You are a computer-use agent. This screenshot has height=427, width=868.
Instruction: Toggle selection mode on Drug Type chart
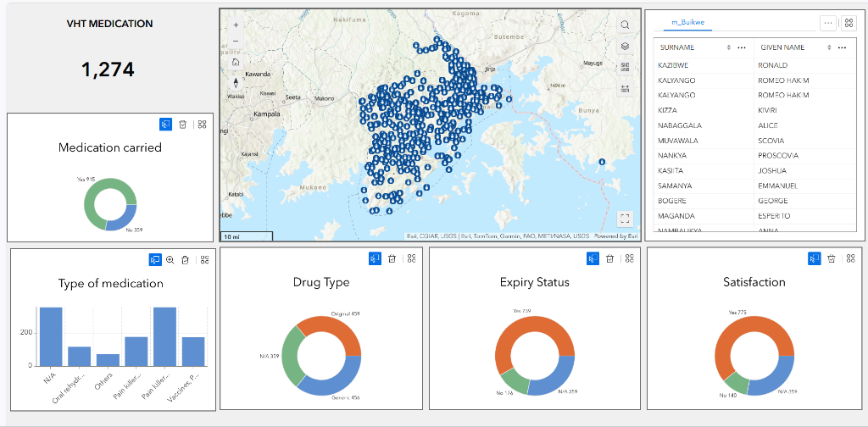(375, 258)
